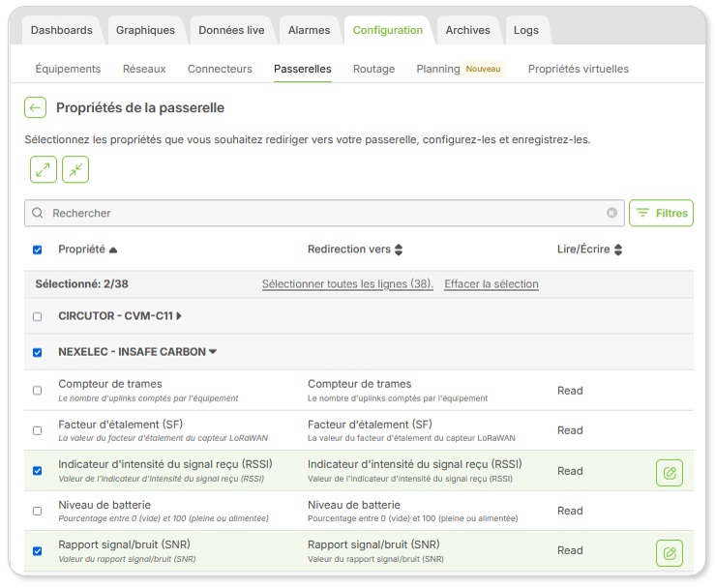This screenshot has width=715, height=588.
Task: Go to Équipements sub-tab
Action: tap(68, 69)
